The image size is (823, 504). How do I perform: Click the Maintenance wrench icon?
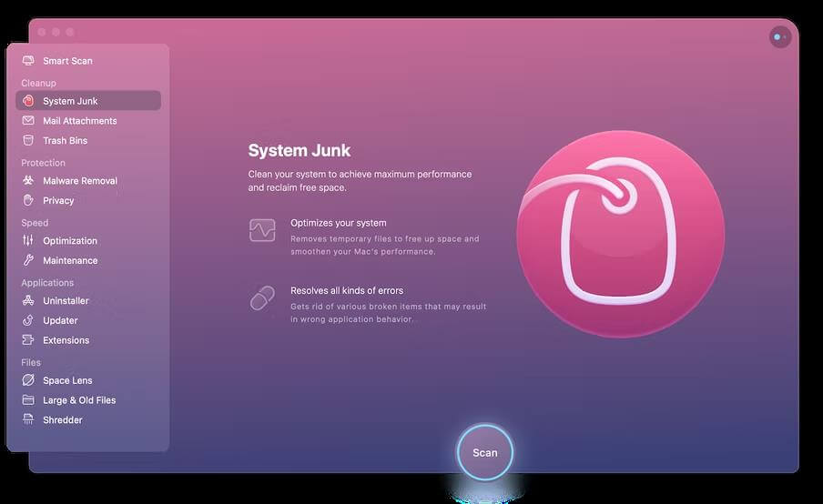[27, 260]
